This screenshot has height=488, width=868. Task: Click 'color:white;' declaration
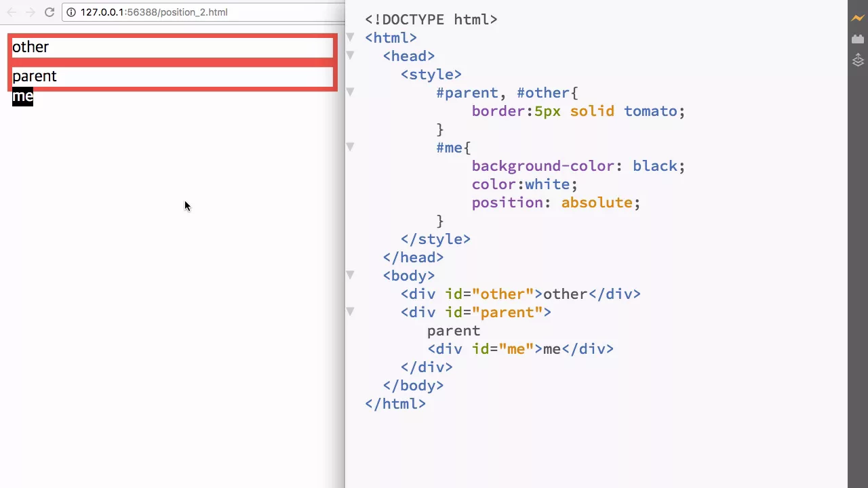[525, 184]
